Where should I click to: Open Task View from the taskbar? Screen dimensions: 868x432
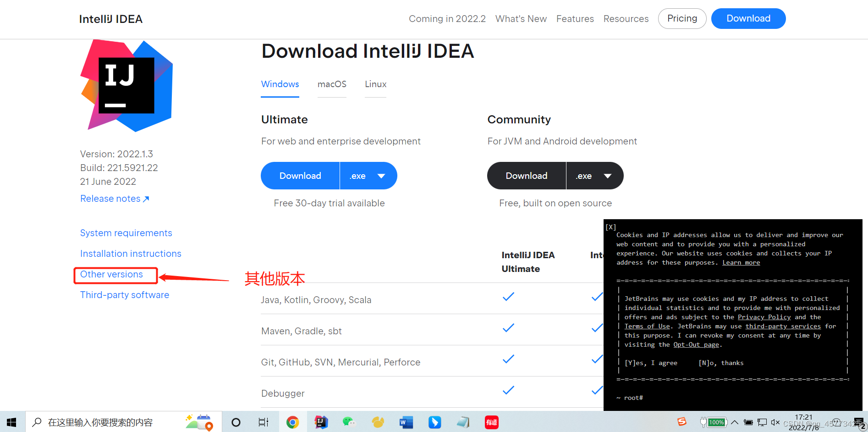(263, 422)
